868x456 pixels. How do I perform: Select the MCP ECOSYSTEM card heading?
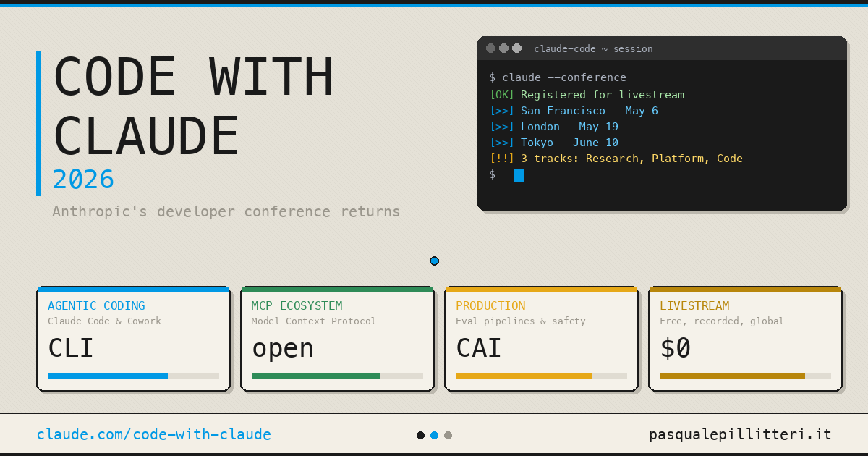pyautogui.click(x=297, y=305)
